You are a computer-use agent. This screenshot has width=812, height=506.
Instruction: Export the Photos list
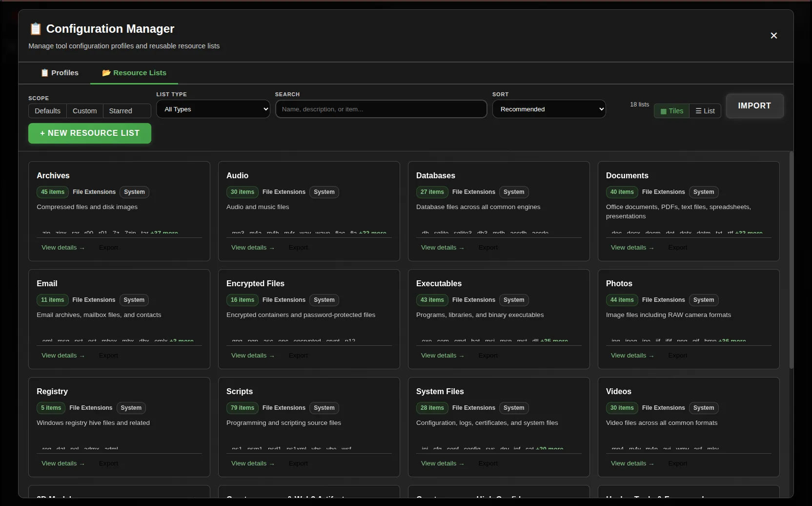tap(678, 356)
